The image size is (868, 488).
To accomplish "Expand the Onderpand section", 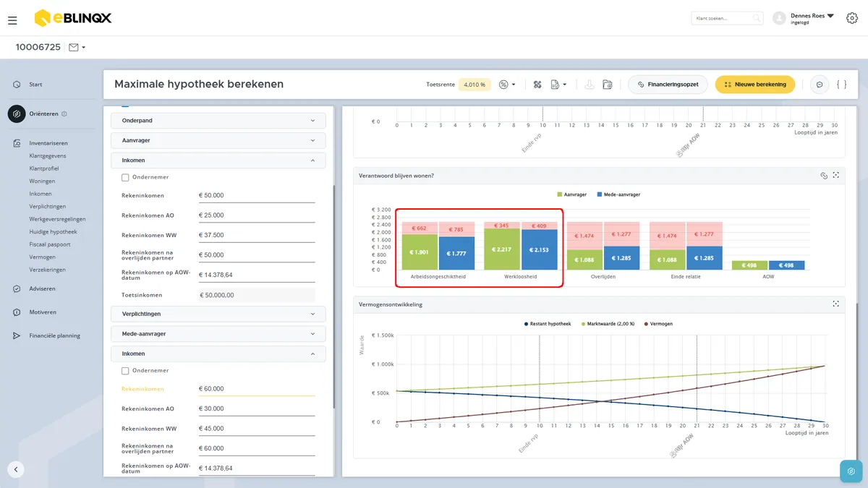I will click(x=218, y=121).
